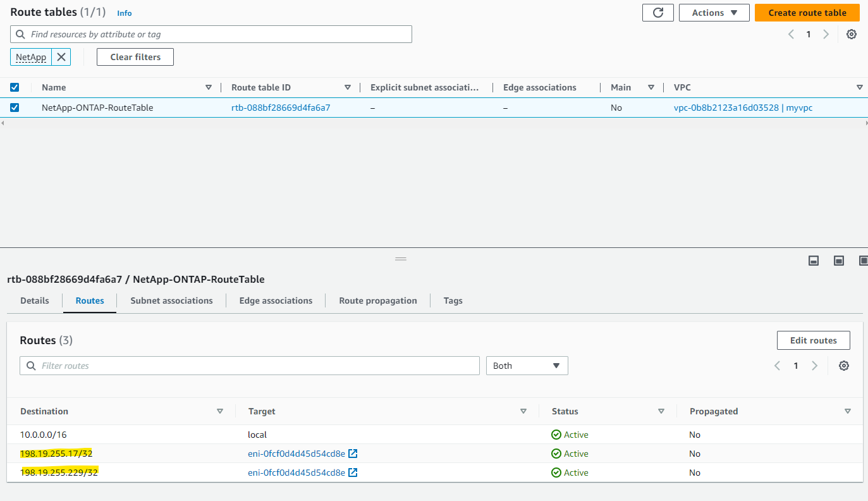Click the 10.0.0.0/16 destination cell
This screenshot has width=868, height=501.
coord(43,435)
